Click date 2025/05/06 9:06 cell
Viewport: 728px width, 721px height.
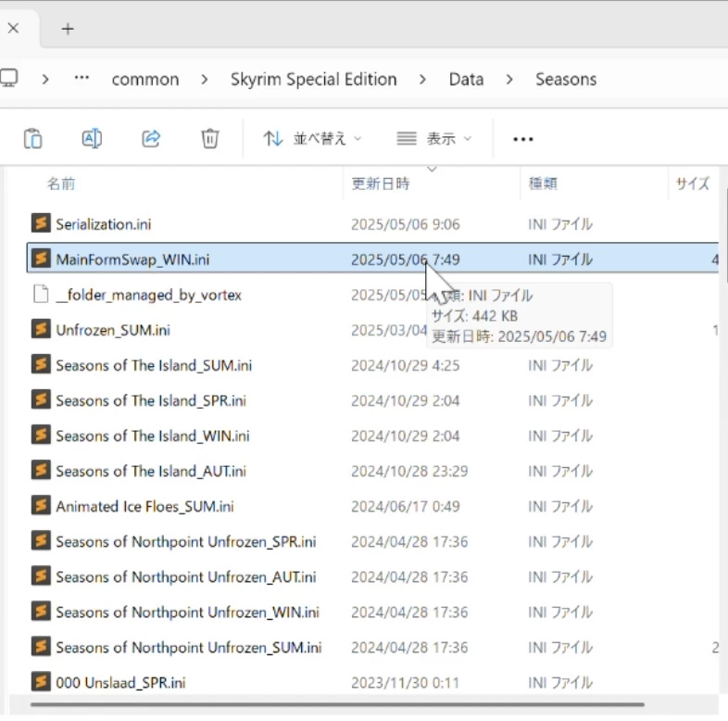406,225
